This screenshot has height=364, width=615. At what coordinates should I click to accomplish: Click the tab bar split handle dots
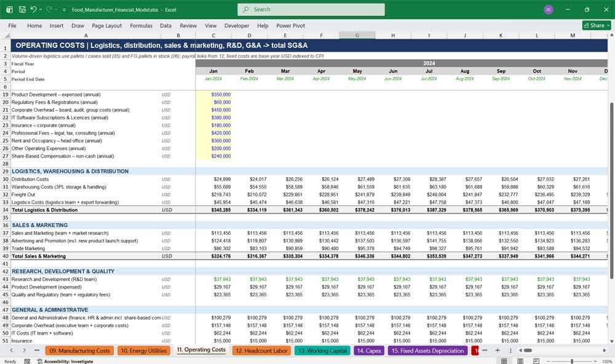tap(510, 350)
